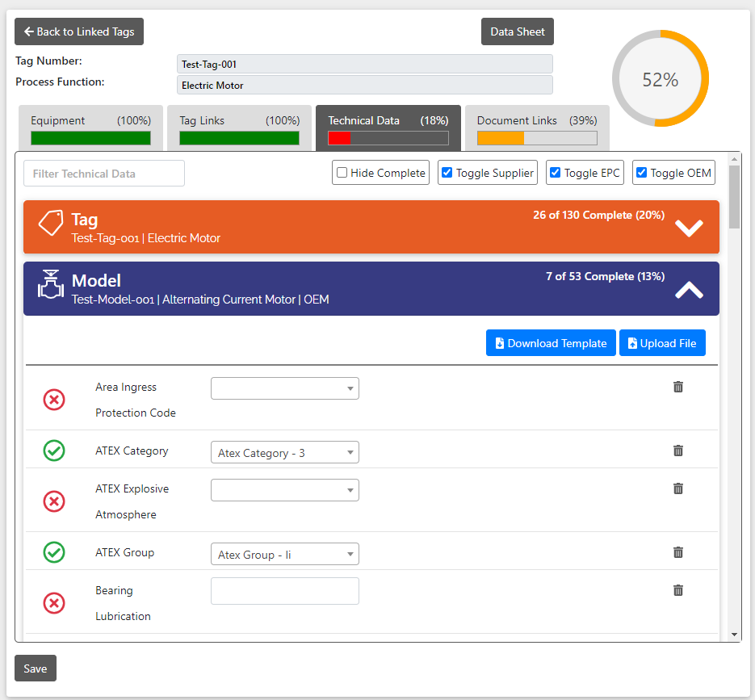Click the red X status for ATEX Explosive Atmosphere
The image size is (755, 700).
[54, 501]
